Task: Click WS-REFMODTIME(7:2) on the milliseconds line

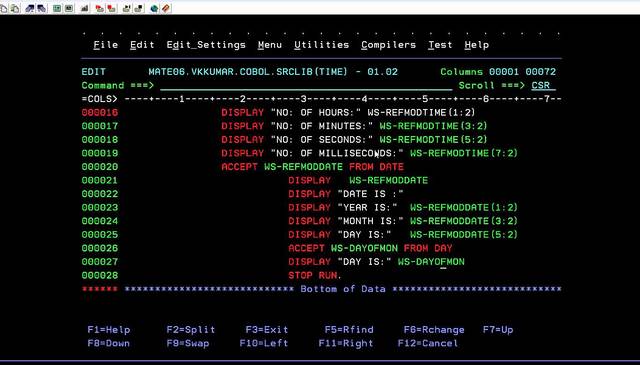Action: point(464,153)
